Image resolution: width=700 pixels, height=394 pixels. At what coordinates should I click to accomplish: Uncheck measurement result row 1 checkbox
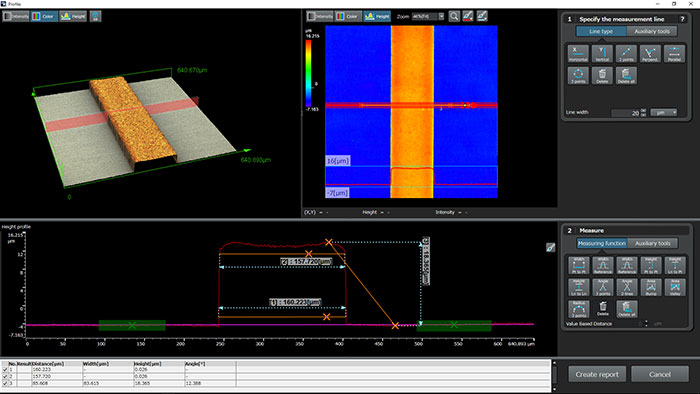click(5, 369)
